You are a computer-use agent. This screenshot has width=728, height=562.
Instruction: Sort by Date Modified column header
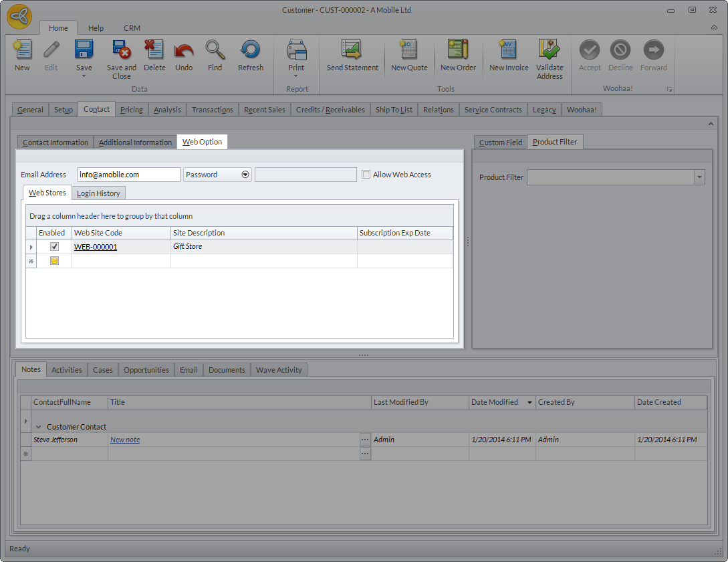[x=495, y=402]
